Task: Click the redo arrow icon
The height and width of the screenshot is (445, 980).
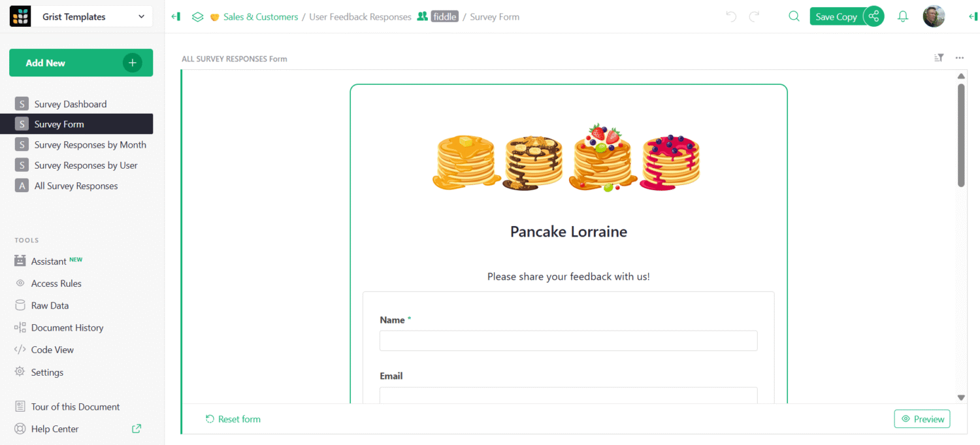Action: [755, 17]
